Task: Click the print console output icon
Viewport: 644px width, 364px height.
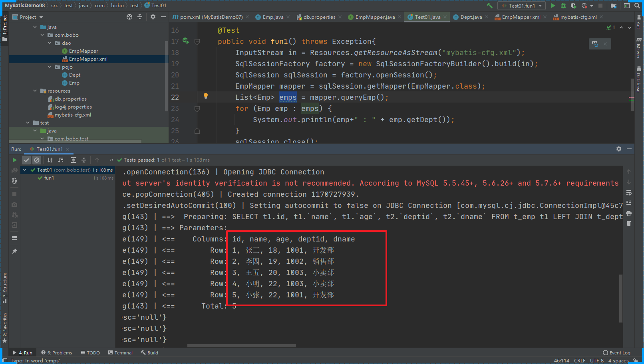Action: (629, 213)
